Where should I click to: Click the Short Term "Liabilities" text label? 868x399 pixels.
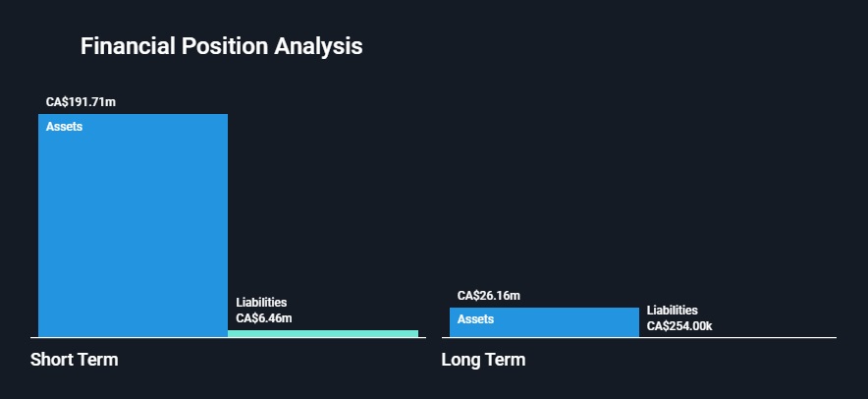coord(261,303)
